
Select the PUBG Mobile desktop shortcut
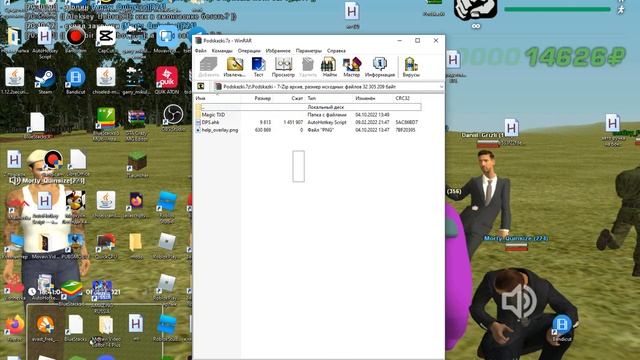coord(76,245)
